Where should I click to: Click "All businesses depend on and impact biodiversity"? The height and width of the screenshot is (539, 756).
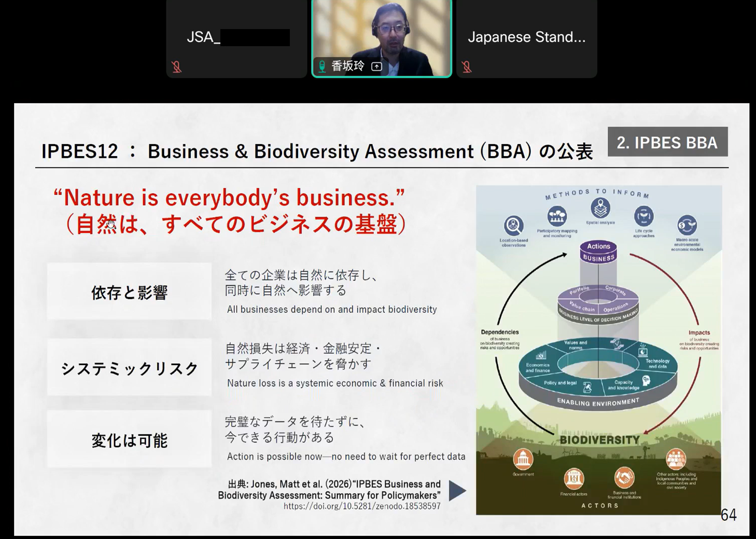[332, 309]
